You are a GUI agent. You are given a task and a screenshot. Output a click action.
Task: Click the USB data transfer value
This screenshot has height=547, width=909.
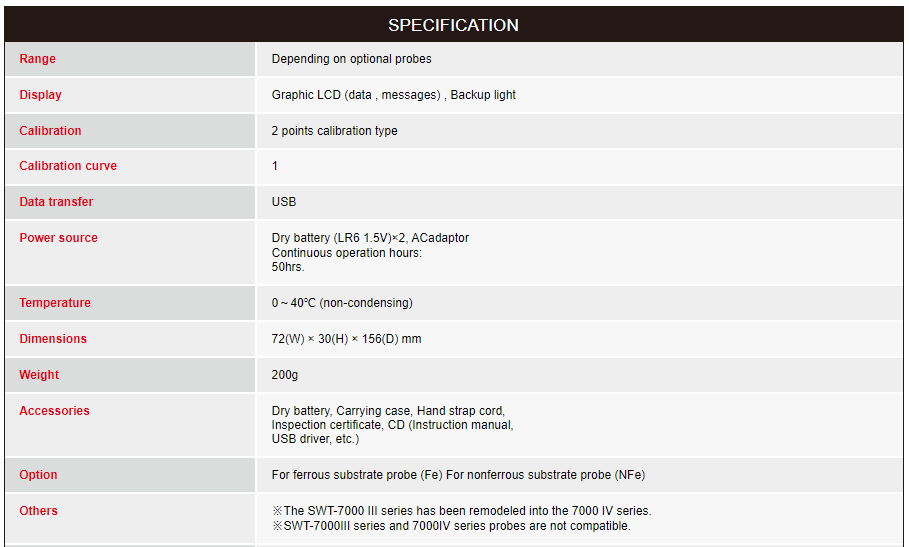tap(284, 202)
